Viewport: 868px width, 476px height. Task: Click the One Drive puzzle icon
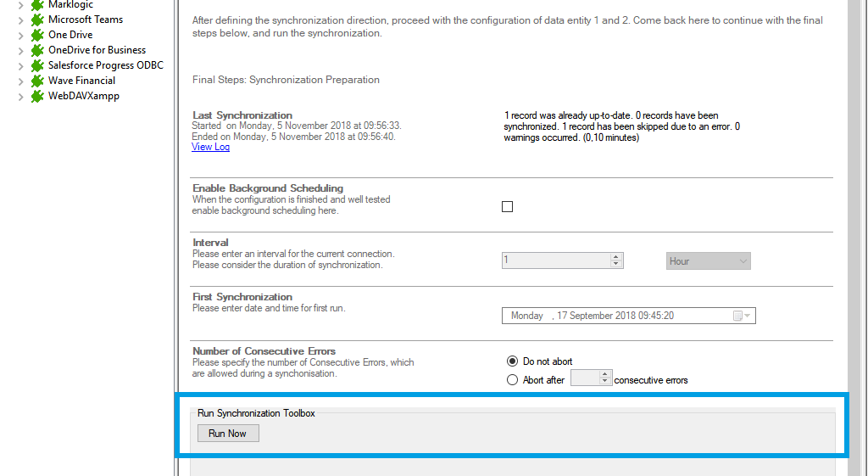(x=37, y=35)
